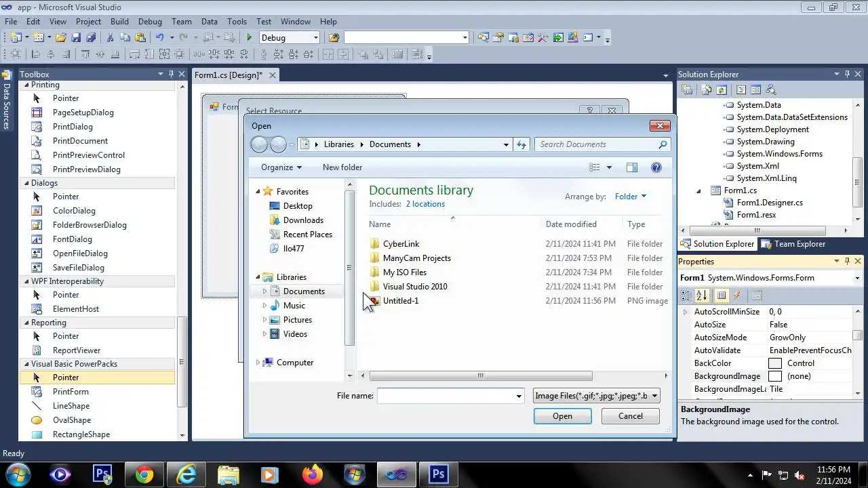Screen dimensions: 868x488
Task: Open the Build menu
Action: (x=119, y=22)
